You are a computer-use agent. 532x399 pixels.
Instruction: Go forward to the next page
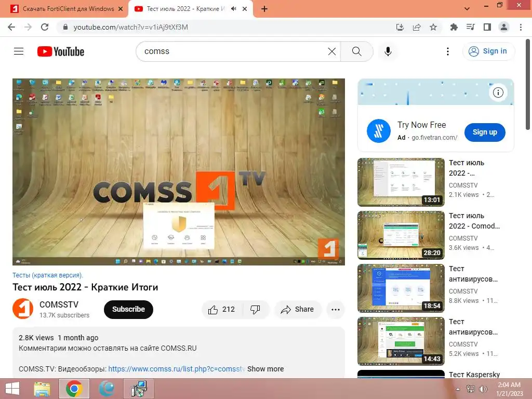pyautogui.click(x=28, y=27)
